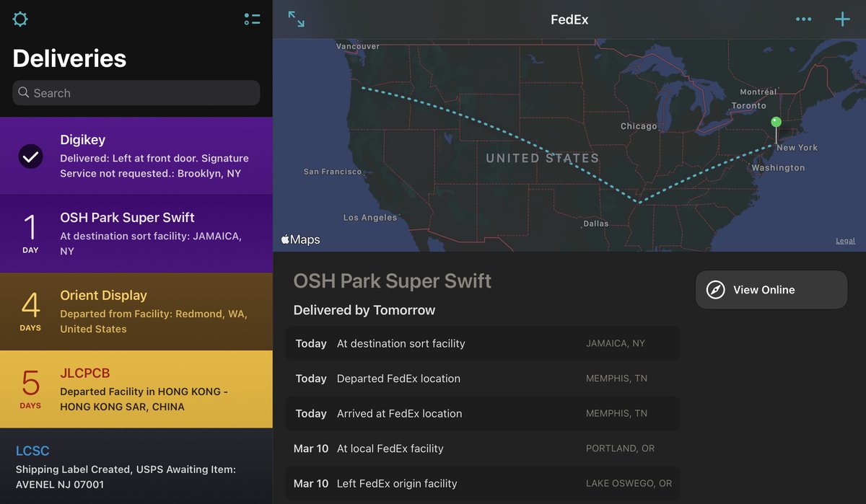Select the LCSC delivery entry

click(136, 467)
